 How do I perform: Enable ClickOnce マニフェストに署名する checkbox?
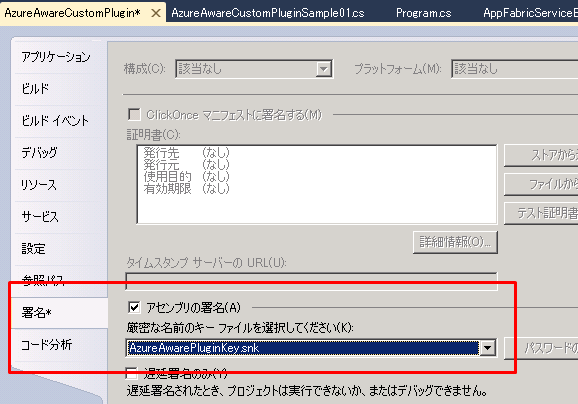pyautogui.click(x=134, y=114)
